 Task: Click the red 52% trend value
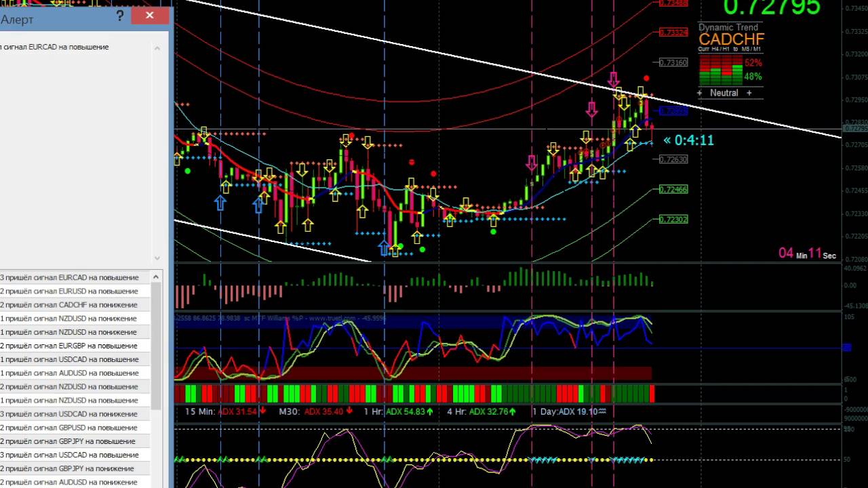pos(753,62)
